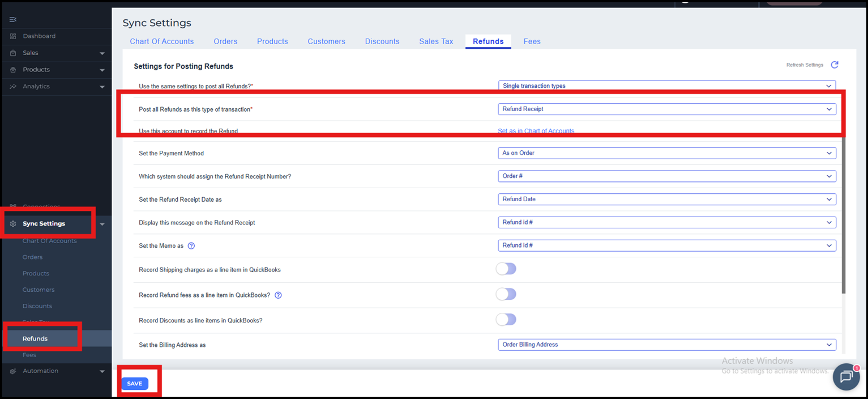Click the Sales shopping bag icon
The height and width of the screenshot is (399, 868).
point(13,53)
